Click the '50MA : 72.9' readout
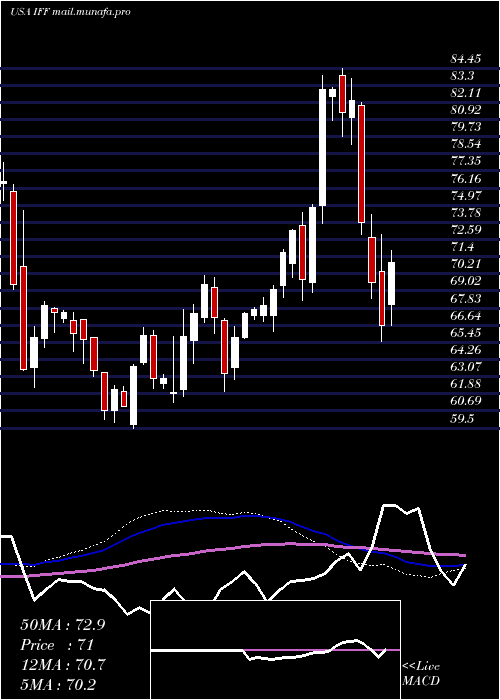The image size is (500, 700). [63, 625]
